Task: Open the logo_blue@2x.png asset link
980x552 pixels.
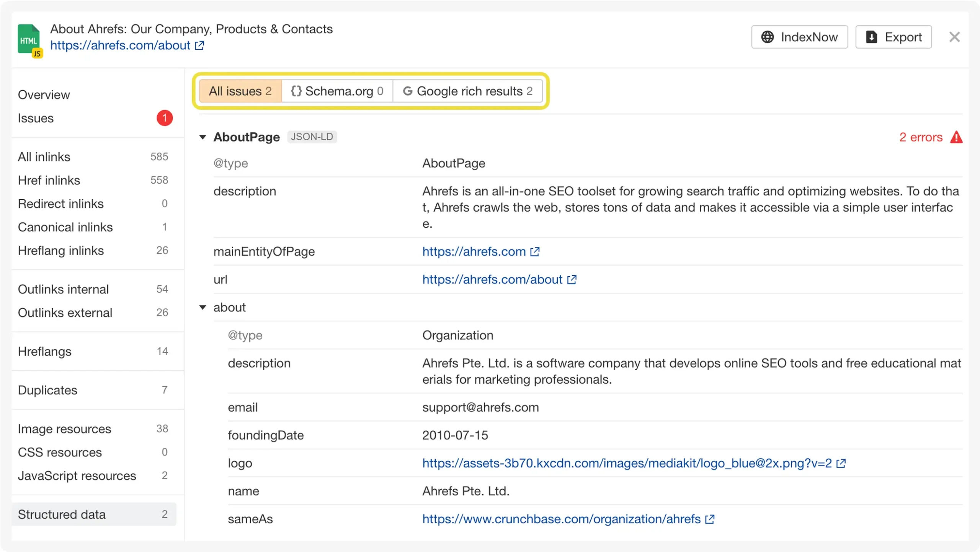Action: [x=627, y=463]
